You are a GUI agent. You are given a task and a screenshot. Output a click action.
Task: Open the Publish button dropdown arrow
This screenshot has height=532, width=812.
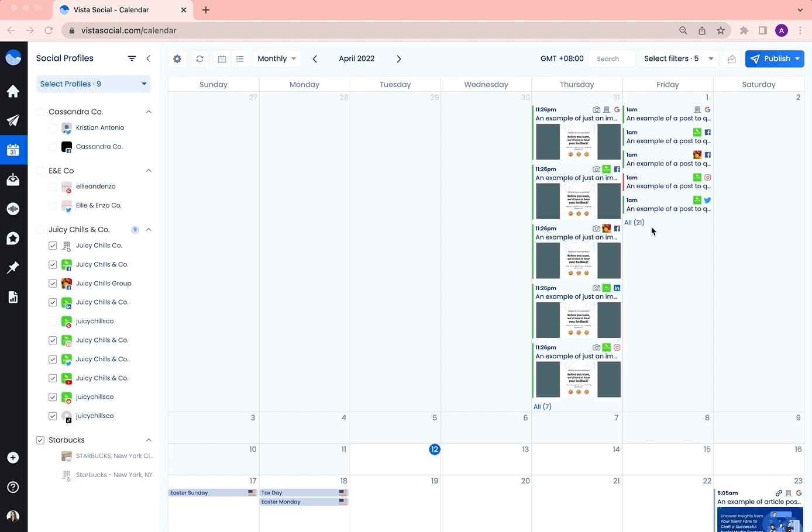(797, 58)
